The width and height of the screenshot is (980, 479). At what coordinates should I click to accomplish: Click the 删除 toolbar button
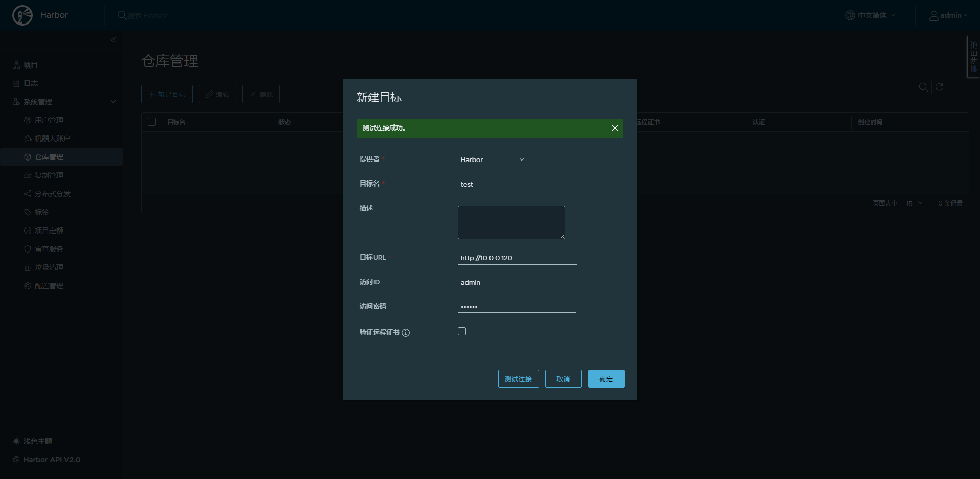(261, 94)
